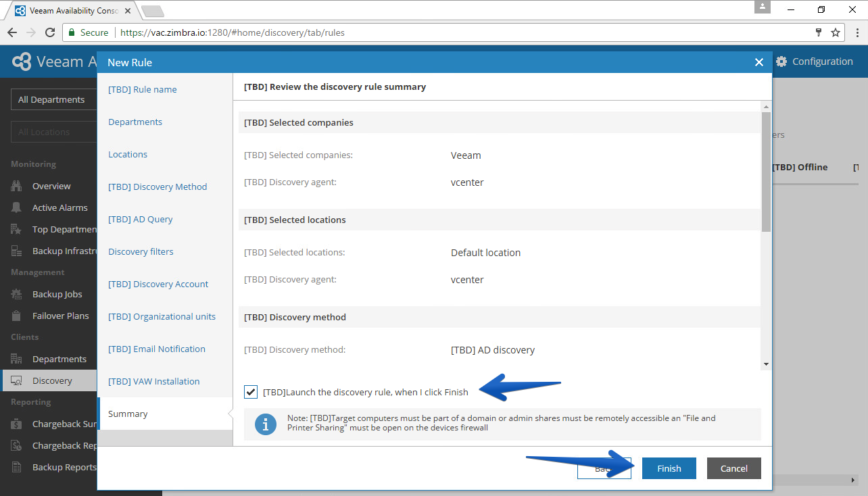Click the Veeam logo icon

(x=22, y=61)
